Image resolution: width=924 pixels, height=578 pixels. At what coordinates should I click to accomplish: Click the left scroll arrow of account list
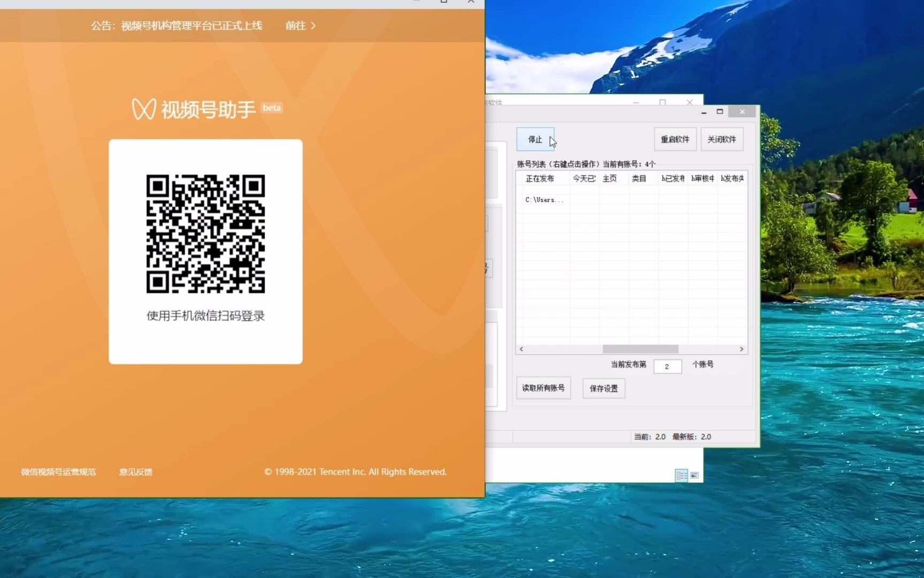(x=521, y=349)
